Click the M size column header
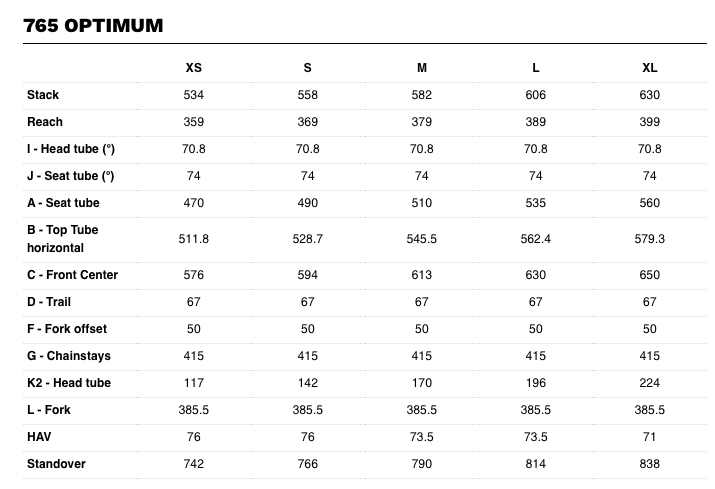The width and height of the screenshot is (715, 489). pyautogui.click(x=422, y=68)
